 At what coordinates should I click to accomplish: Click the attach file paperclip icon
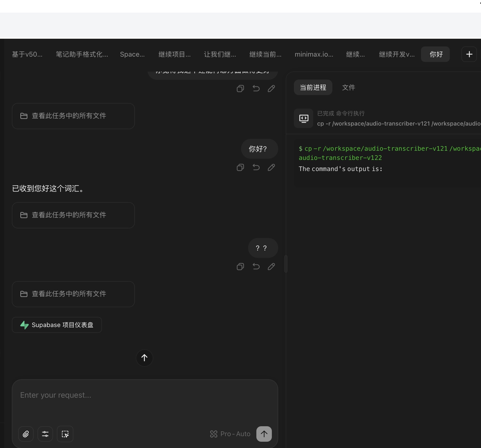[x=26, y=434]
